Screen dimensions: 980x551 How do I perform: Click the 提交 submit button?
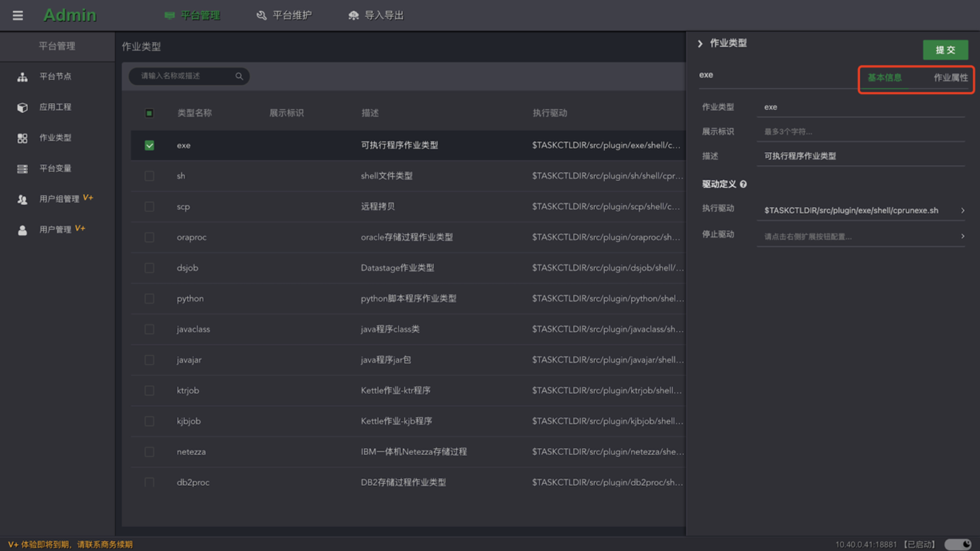(945, 49)
